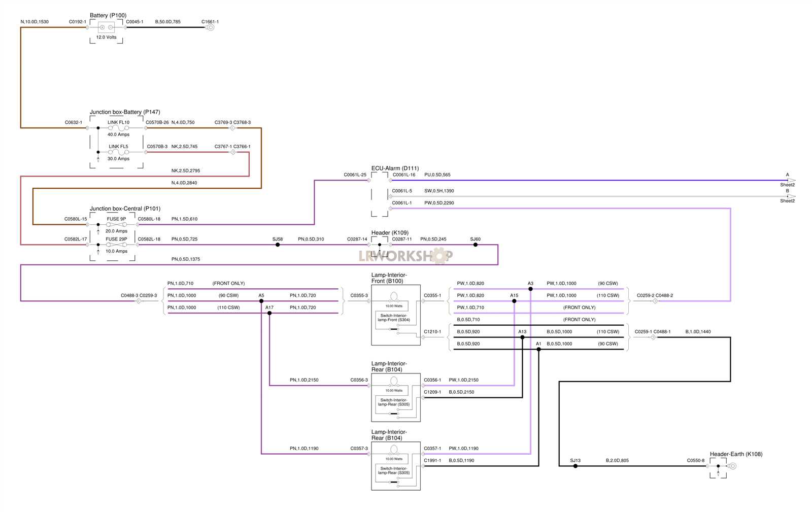The width and height of the screenshot is (812, 512).
Task: Click the A13 splice junction dot
Action: click(x=522, y=337)
